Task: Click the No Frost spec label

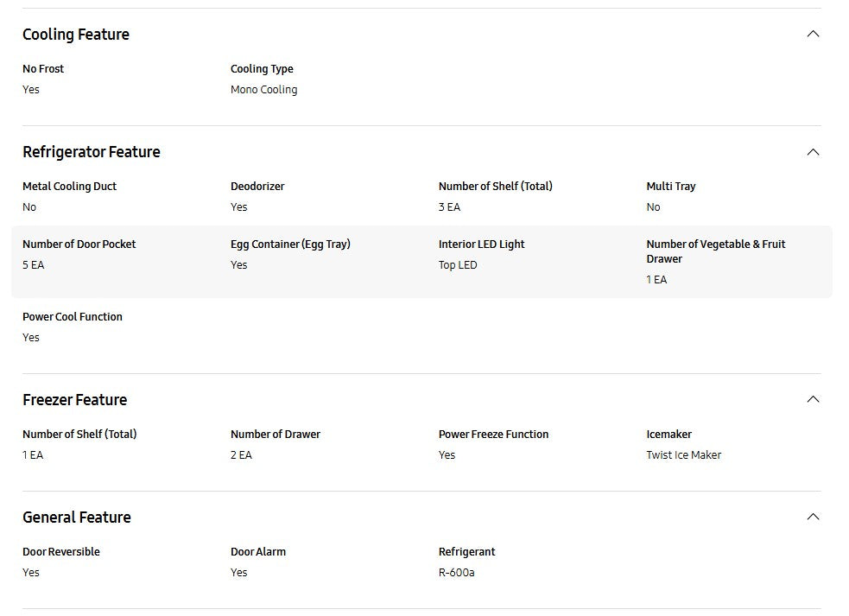Action: pyautogui.click(x=43, y=69)
